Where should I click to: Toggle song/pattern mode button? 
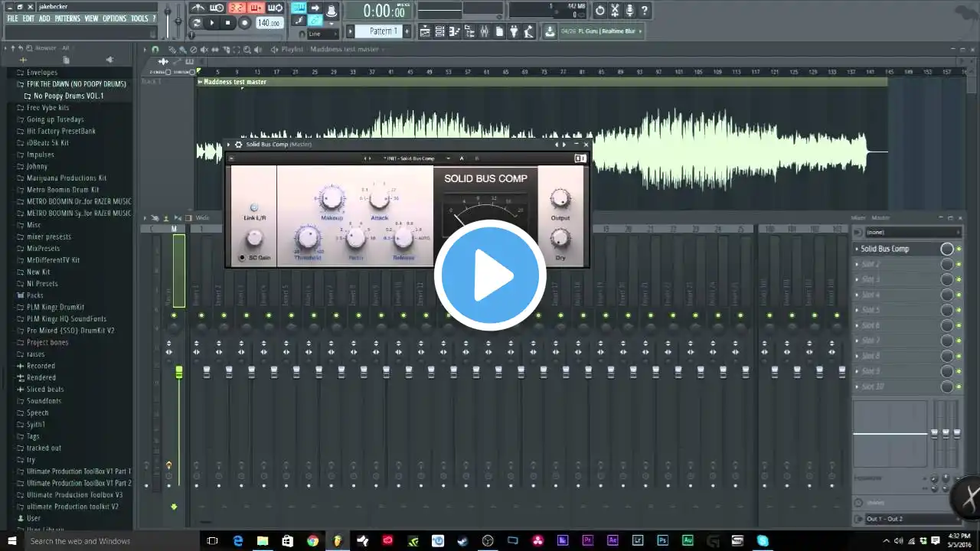click(197, 23)
